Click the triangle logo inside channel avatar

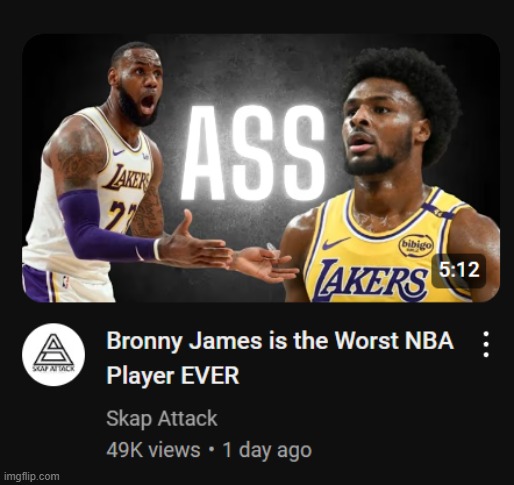(53, 350)
